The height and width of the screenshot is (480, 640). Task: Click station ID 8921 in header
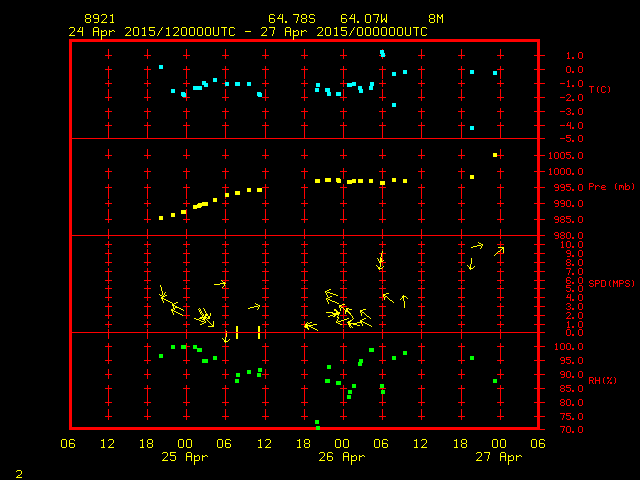pyautogui.click(x=99, y=19)
